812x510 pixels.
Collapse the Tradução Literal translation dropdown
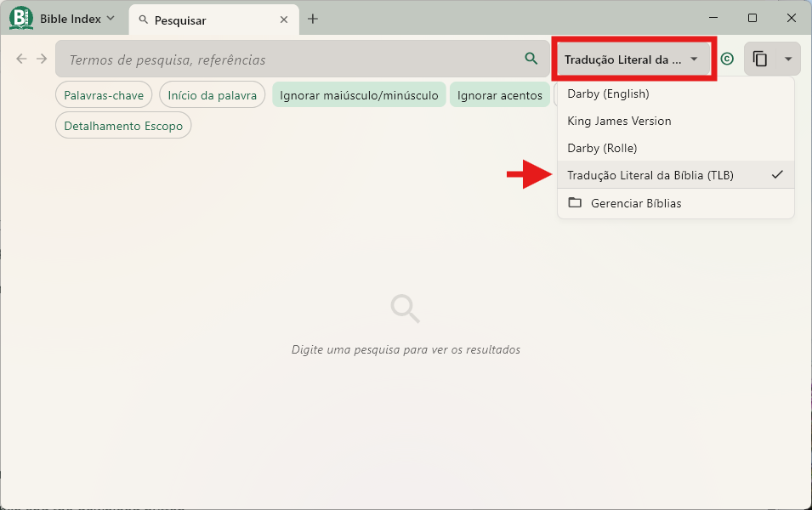(633, 59)
